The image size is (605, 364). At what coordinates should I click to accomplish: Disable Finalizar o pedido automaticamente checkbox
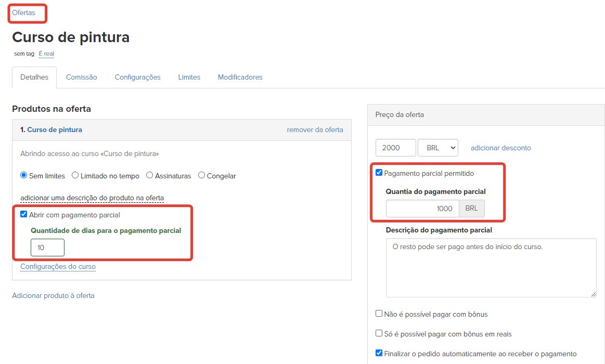coord(379,353)
